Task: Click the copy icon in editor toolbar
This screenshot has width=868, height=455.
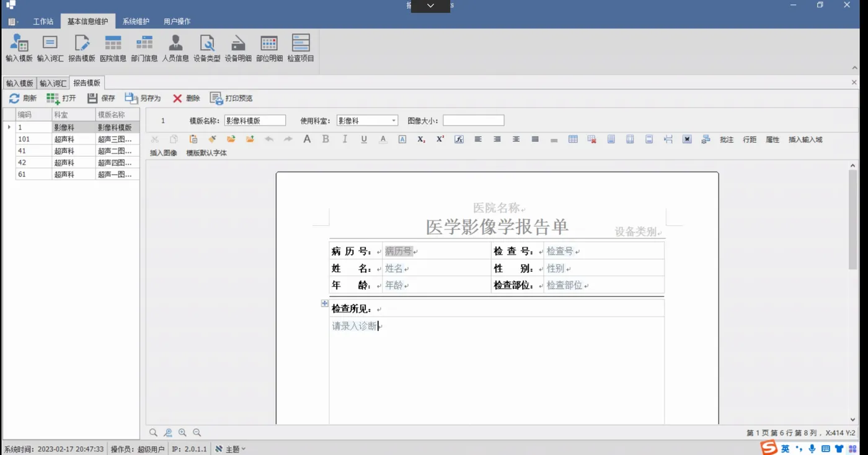Action: click(x=174, y=139)
